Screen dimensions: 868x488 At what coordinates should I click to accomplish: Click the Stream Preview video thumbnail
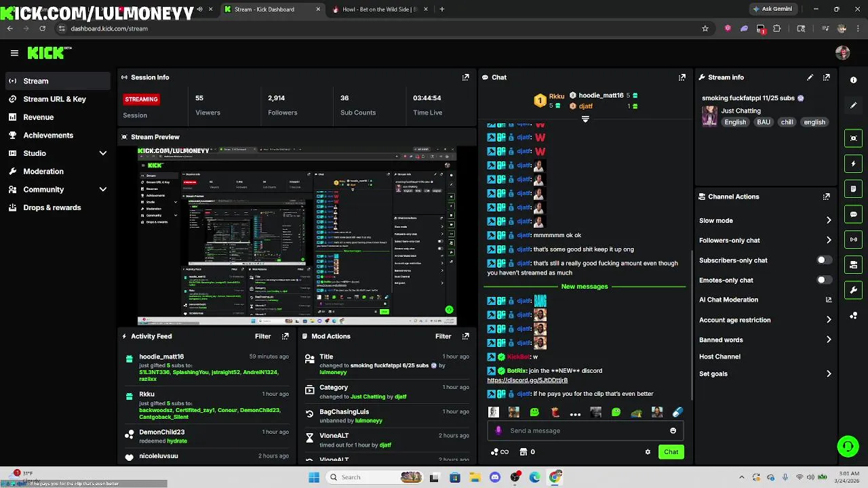(297, 237)
